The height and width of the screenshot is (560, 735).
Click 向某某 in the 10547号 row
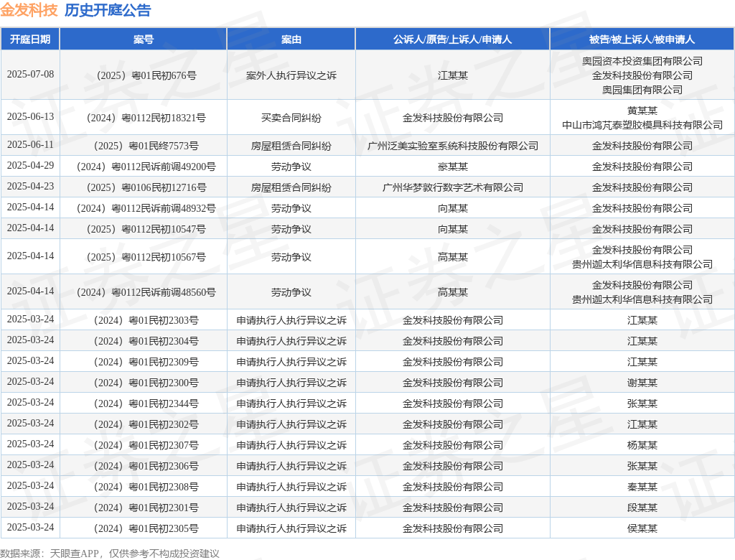452,229
